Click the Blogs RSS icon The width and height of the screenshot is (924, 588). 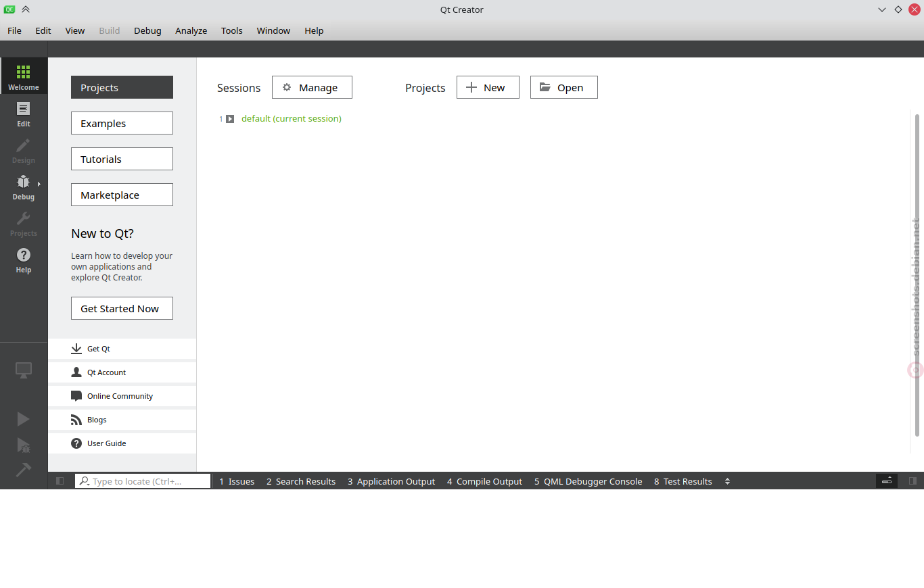[x=76, y=420]
